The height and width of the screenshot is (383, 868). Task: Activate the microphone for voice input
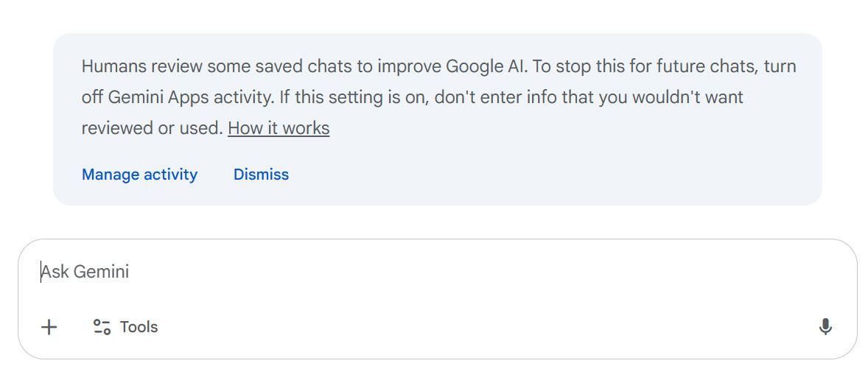point(825,327)
